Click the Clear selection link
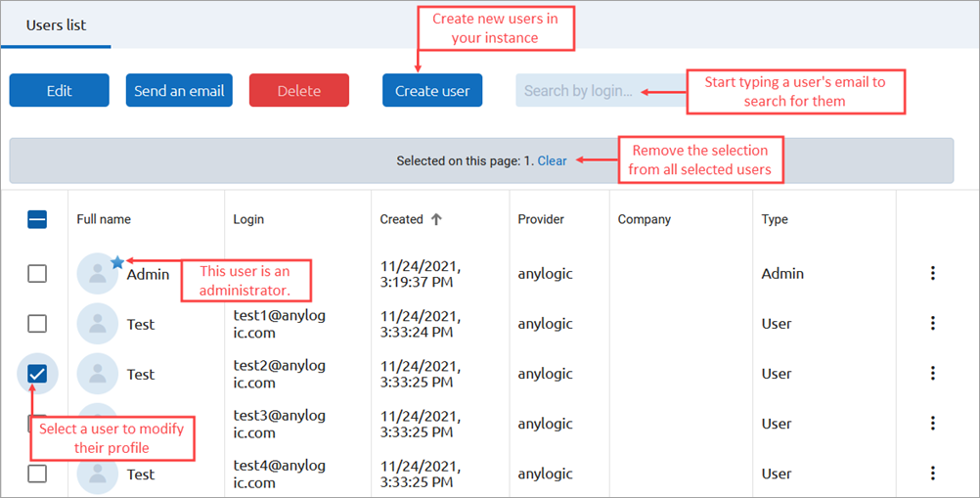This screenshot has height=498, width=980. pyautogui.click(x=552, y=160)
